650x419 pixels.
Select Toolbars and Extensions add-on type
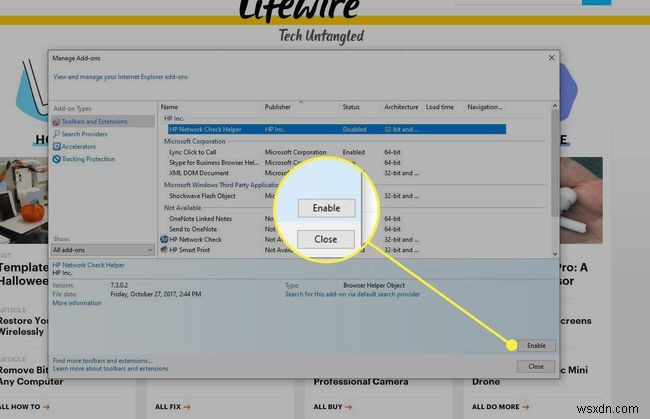tap(103, 121)
